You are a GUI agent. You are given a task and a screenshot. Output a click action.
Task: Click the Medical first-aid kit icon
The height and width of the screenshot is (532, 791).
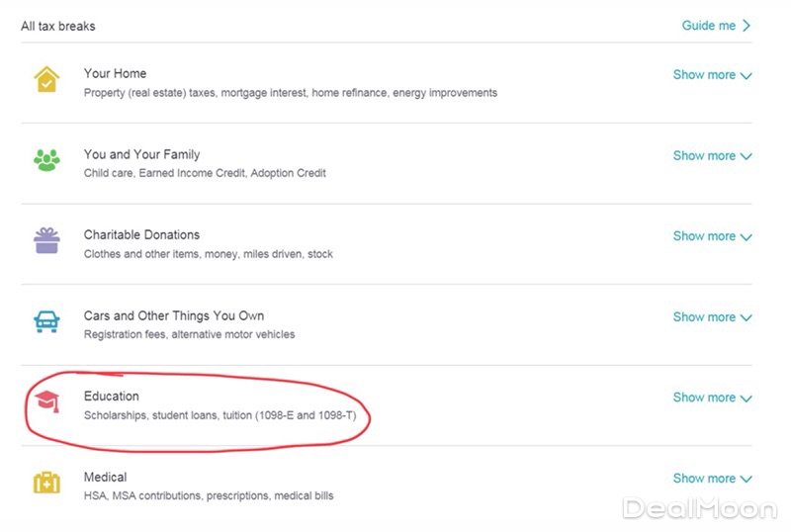pos(46,484)
